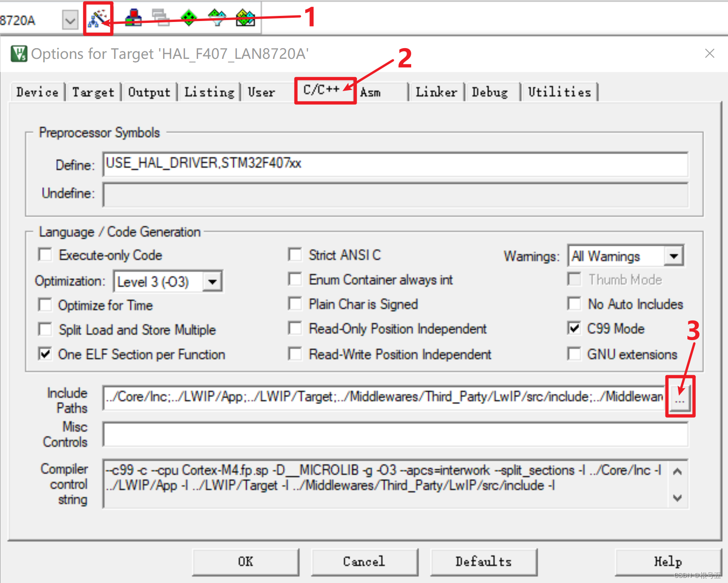Open the Warnings dropdown
Viewport: 728px width, 583px height.
673,256
